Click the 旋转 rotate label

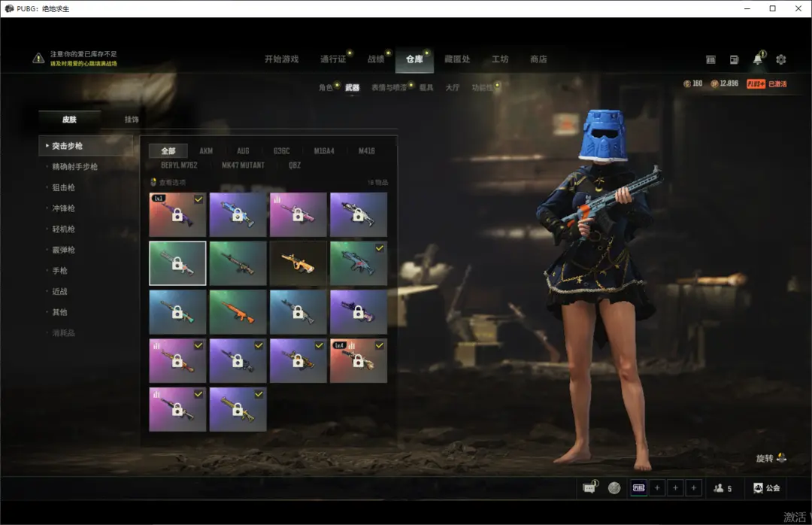click(765, 458)
